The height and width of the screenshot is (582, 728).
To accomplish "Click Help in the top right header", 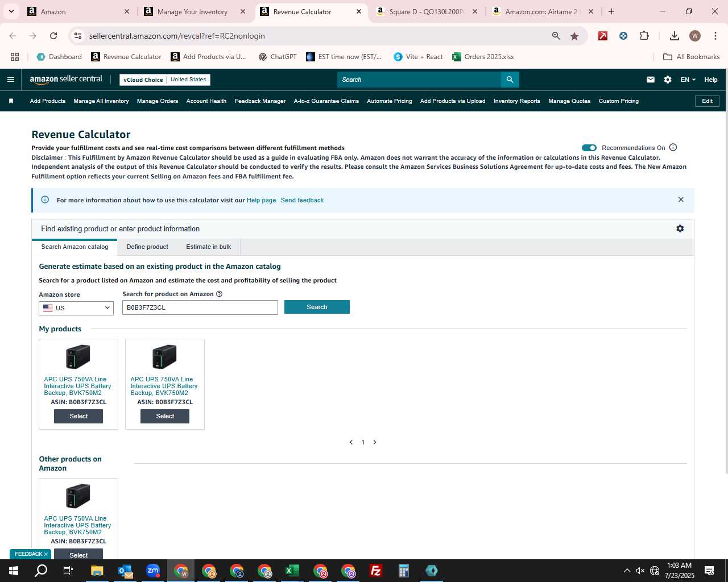I will point(711,80).
